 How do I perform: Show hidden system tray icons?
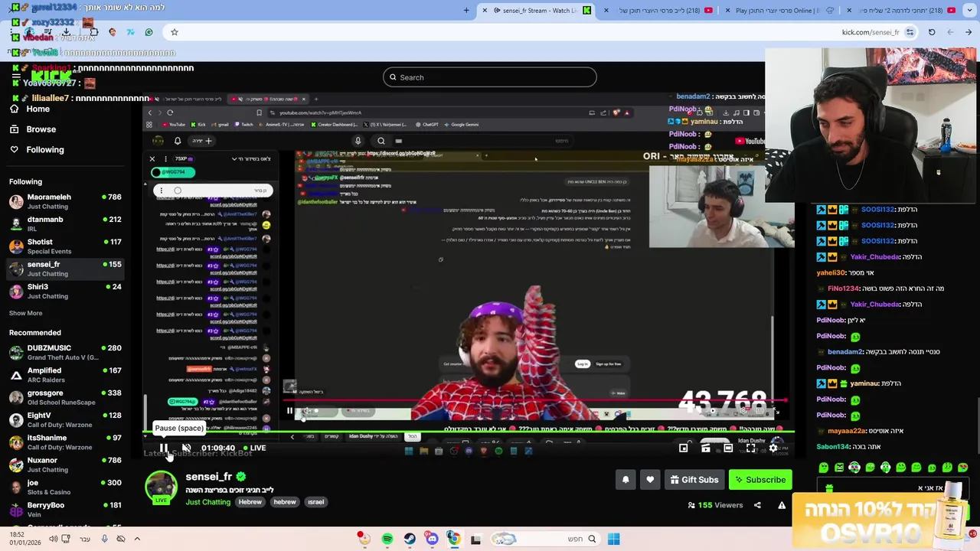point(137,539)
